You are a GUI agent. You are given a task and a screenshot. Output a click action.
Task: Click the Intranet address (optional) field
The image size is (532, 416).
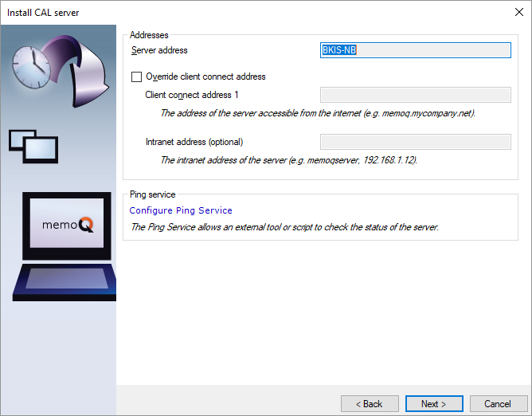(x=415, y=142)
